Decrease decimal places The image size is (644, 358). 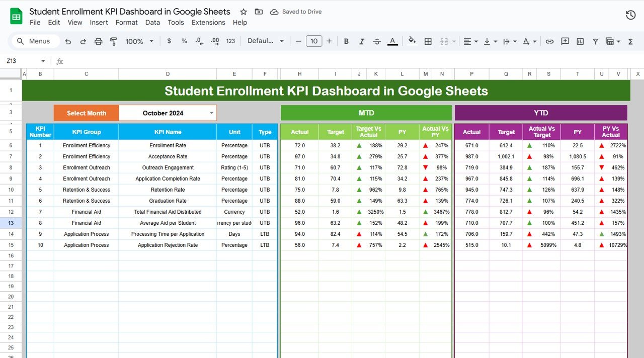(x=198, y=41)
